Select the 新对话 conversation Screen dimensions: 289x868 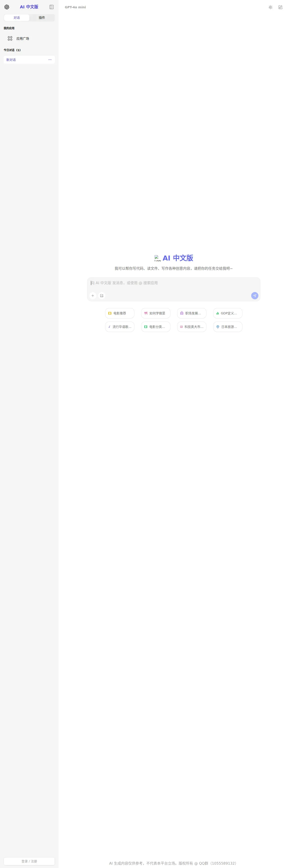point(29,60)
